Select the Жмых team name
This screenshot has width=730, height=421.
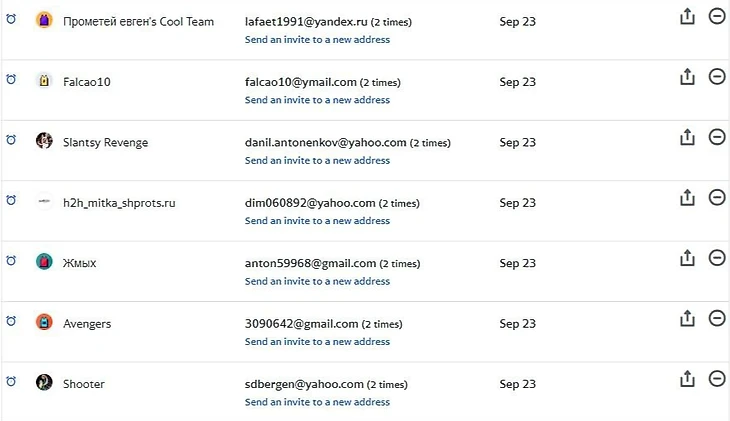79,263
